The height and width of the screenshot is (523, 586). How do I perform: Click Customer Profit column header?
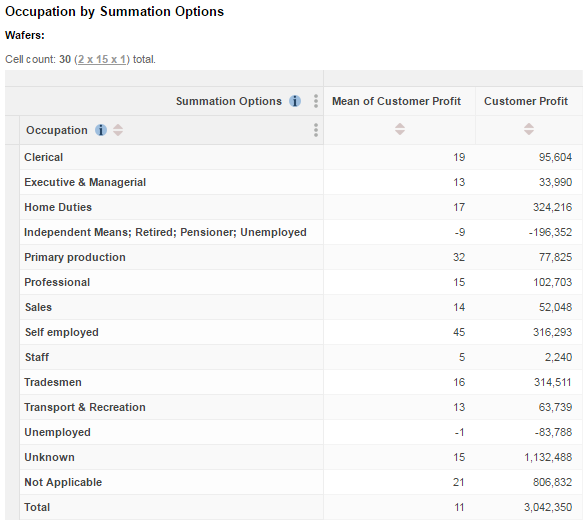526,101
